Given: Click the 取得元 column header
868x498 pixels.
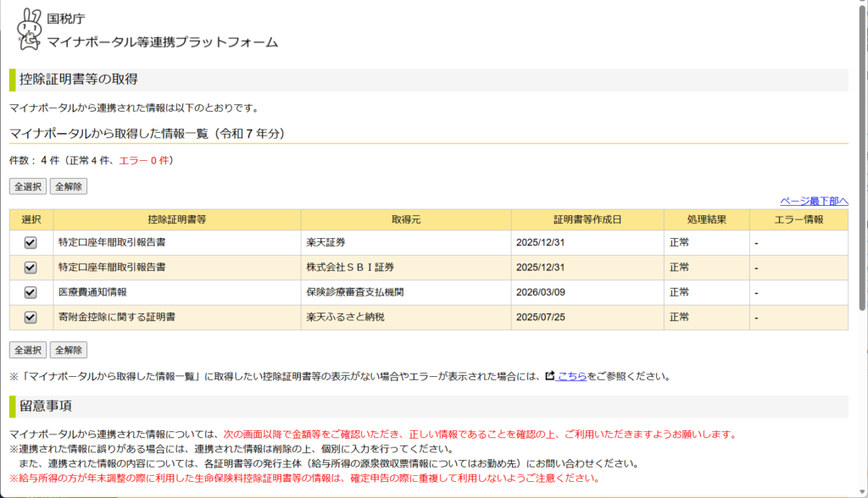Looking at the screenshot, I should click(x=405, y=219).
